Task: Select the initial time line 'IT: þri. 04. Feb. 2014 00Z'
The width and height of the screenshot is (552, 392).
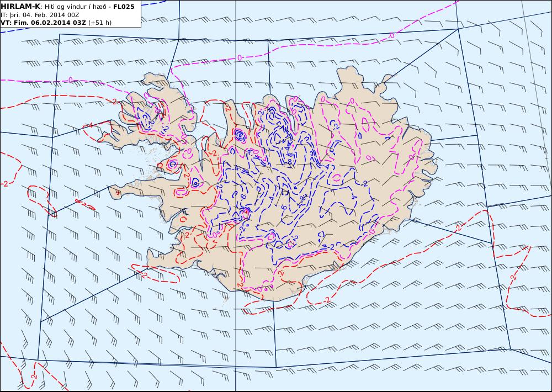Action: (x=40, y=15)
